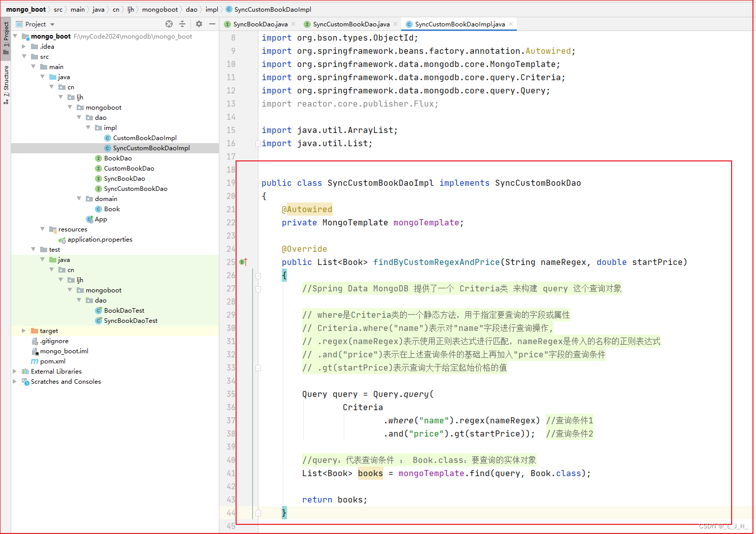Collapse the mongo_boot project root

15,36
